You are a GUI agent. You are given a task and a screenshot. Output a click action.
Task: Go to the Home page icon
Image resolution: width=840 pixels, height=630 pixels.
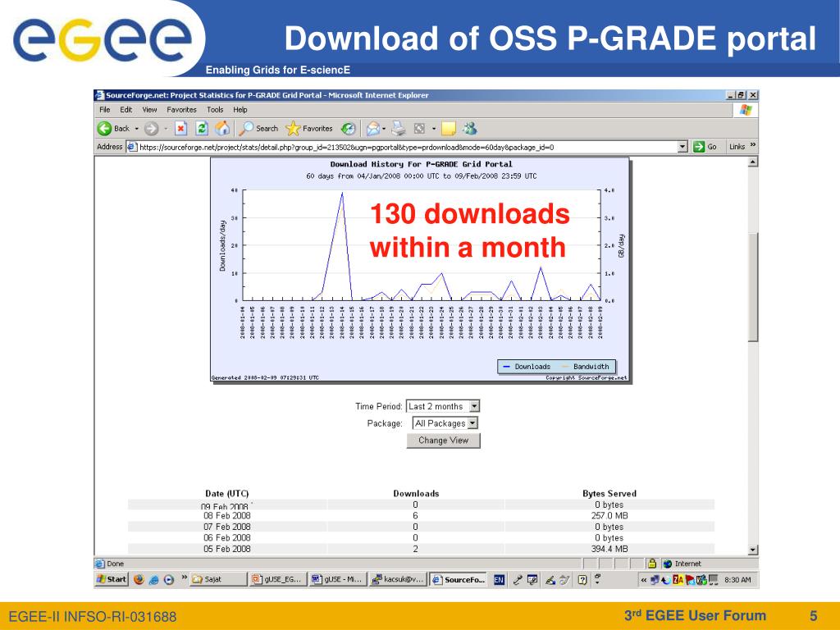221,129
